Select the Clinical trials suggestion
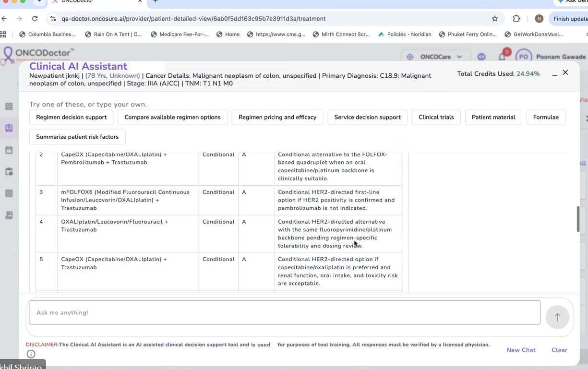Viewport: 588px width, 369px height. click(436, 117)
